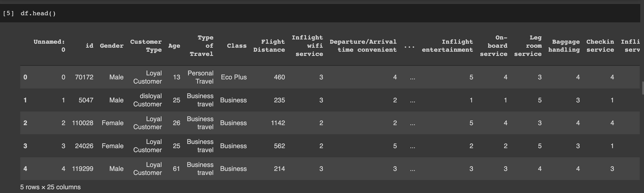644x193 pixels.
Task: Click the vertical scrollbar at right edge
Action: [x=642, y=88]
